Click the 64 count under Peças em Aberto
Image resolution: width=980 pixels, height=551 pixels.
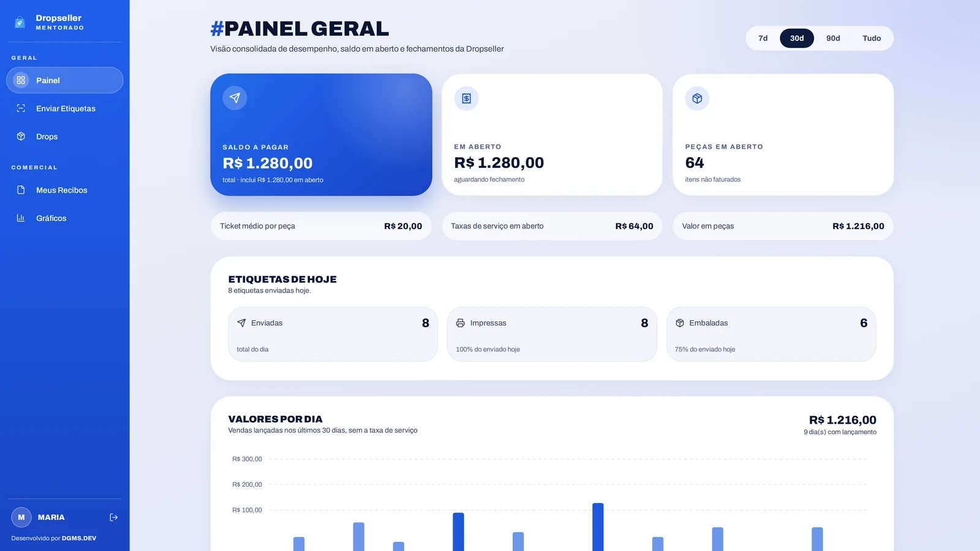tap(695, 163)
